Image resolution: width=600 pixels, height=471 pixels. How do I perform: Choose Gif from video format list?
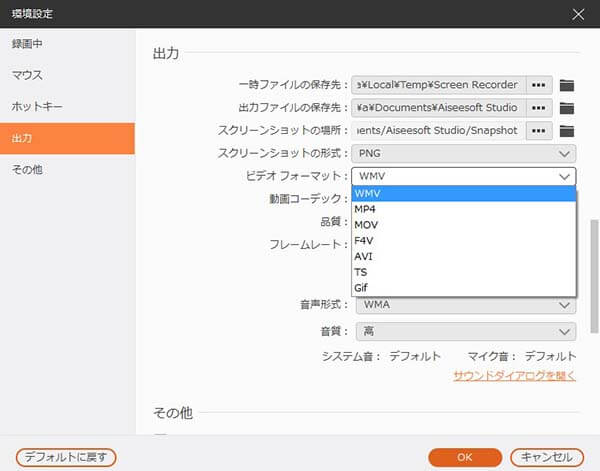[x=463, y=288]
